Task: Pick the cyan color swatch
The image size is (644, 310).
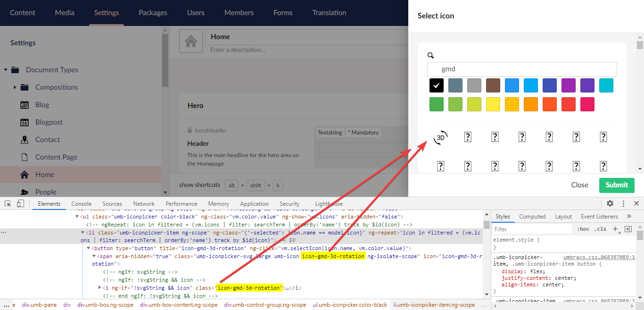Action: (x=606, y=85)
